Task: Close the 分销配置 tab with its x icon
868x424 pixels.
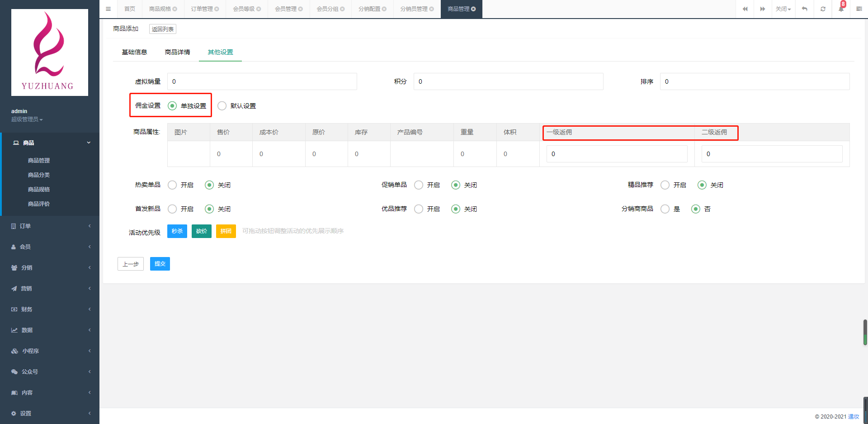Action: pos(384,9)
